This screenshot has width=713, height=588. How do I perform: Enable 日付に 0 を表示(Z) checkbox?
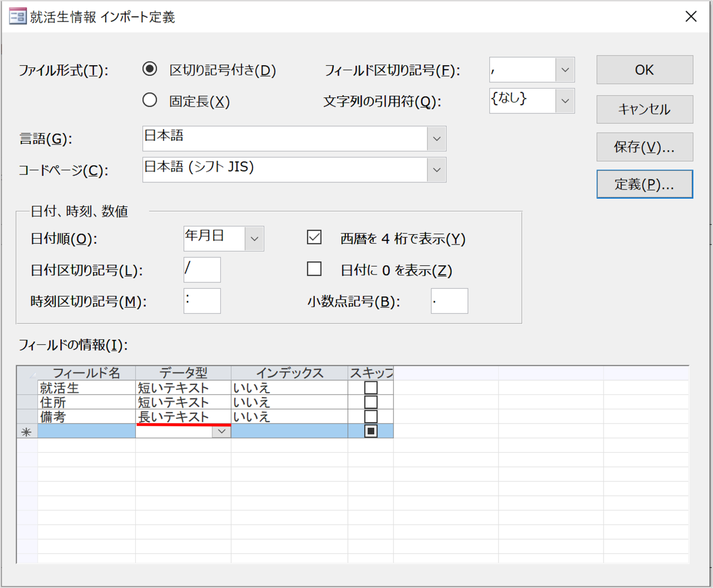click(x=314, y=269)
